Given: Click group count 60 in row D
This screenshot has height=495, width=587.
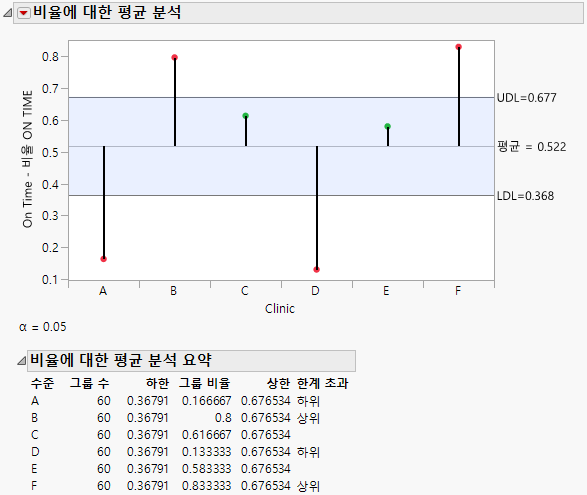Looking at the screenshot, I should [104, 452].
